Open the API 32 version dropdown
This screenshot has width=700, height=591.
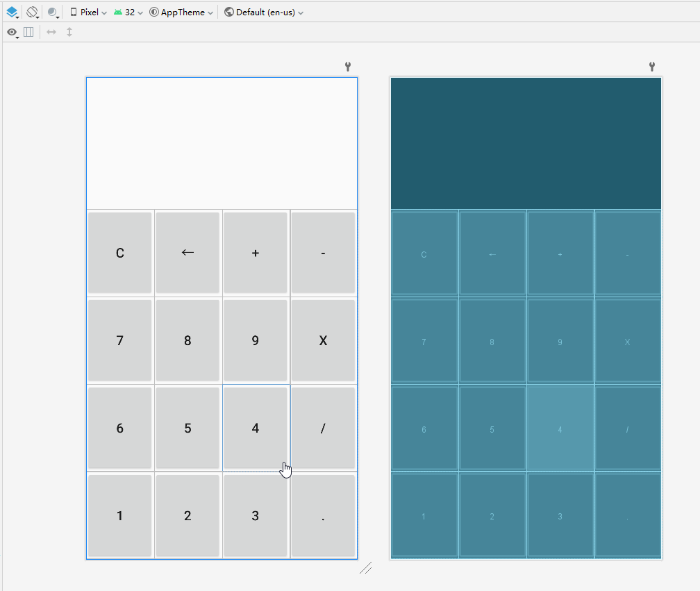click(126, 12)
